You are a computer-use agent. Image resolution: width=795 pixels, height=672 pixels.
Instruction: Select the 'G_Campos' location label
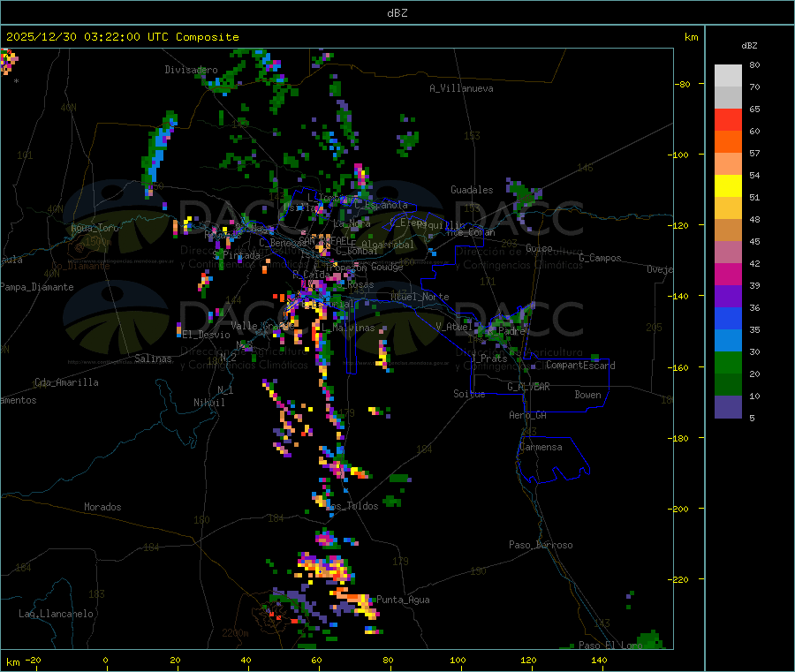601,258
